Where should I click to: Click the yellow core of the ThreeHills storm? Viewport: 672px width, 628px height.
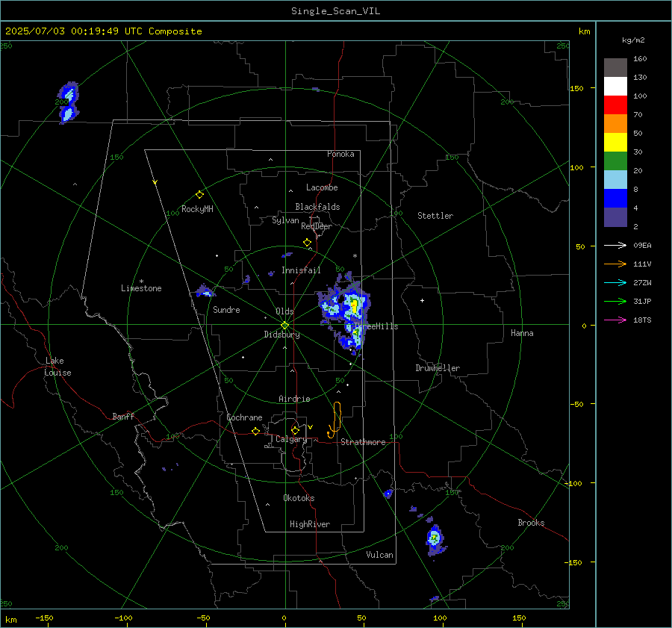click(x=355, y=305)
